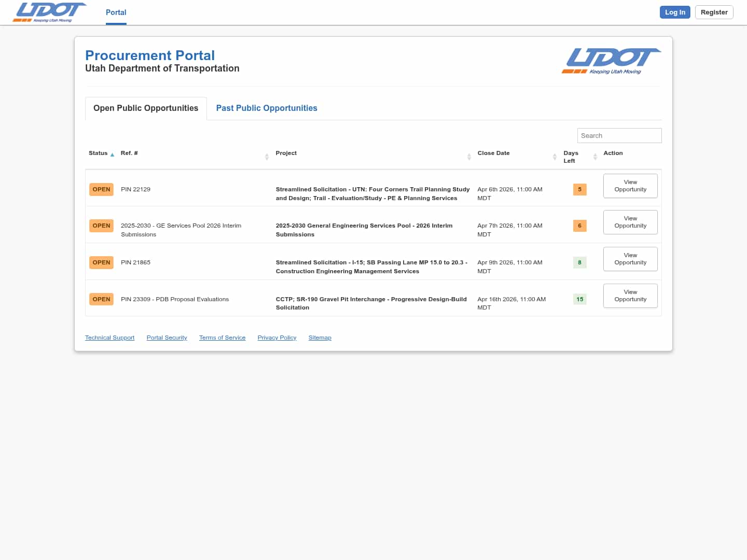Screen dimensions: 747x560
Task: Sort the table by the Project column arrows
Action: (469, 157)
